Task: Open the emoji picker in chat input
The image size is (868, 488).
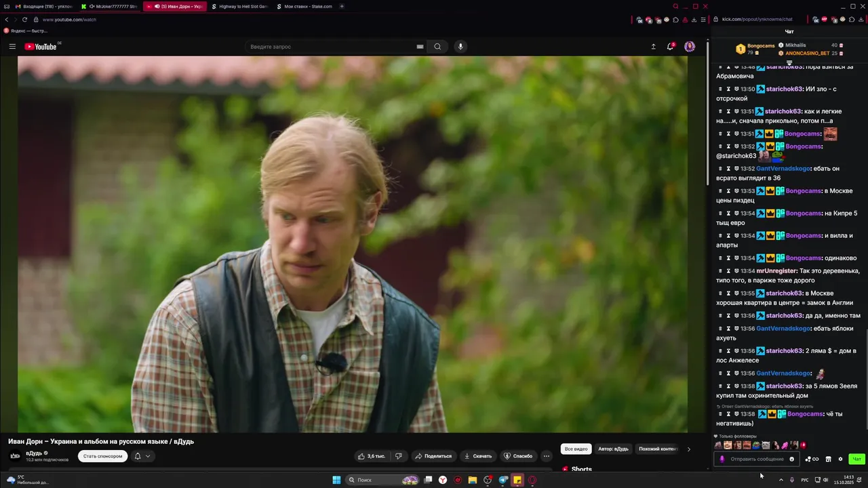Action: coord(791,459)
